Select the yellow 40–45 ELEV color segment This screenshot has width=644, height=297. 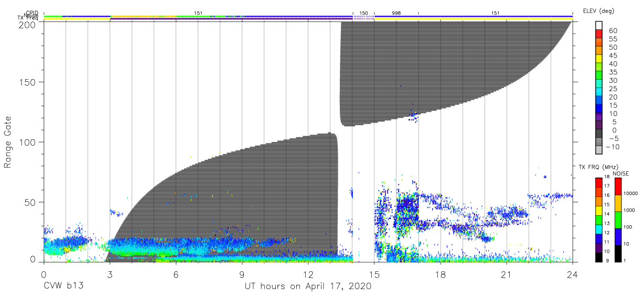coord(598,59)
